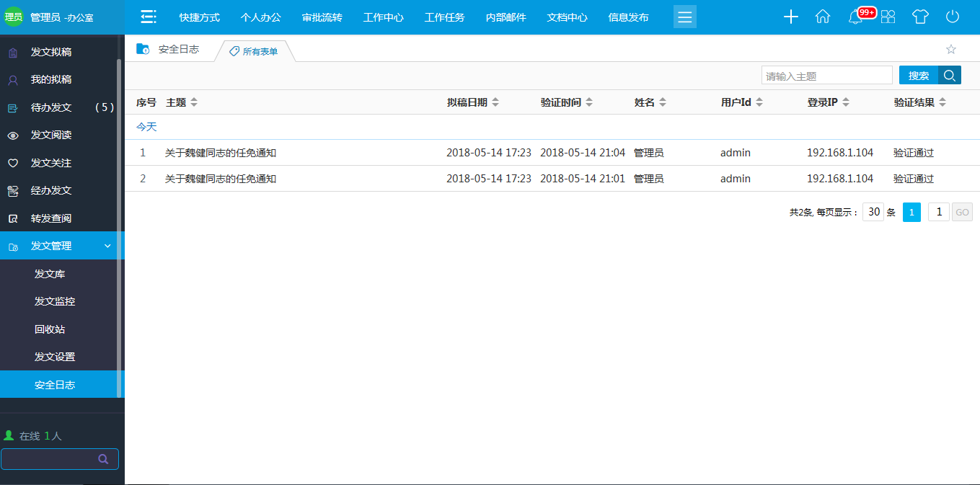The height and width of the screenshot is (485, 980).
Task: Click the home icon in top bar
Action: pos(823,17)
